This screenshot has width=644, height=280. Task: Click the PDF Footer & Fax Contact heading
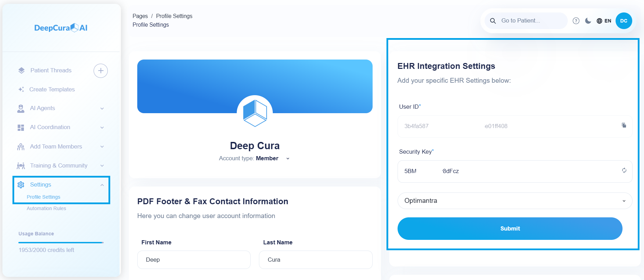tap(212, 201)
